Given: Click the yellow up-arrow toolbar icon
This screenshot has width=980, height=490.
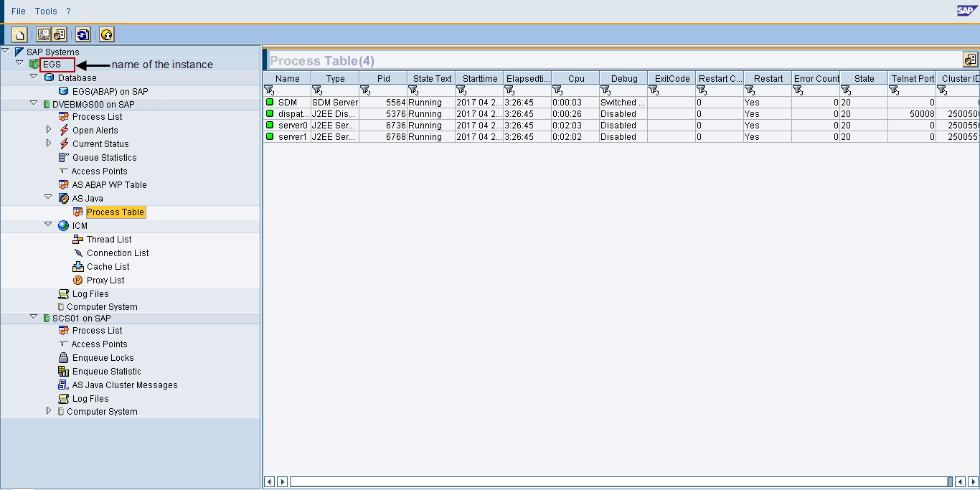Looking at the screenshot, I should click(107, 34).
